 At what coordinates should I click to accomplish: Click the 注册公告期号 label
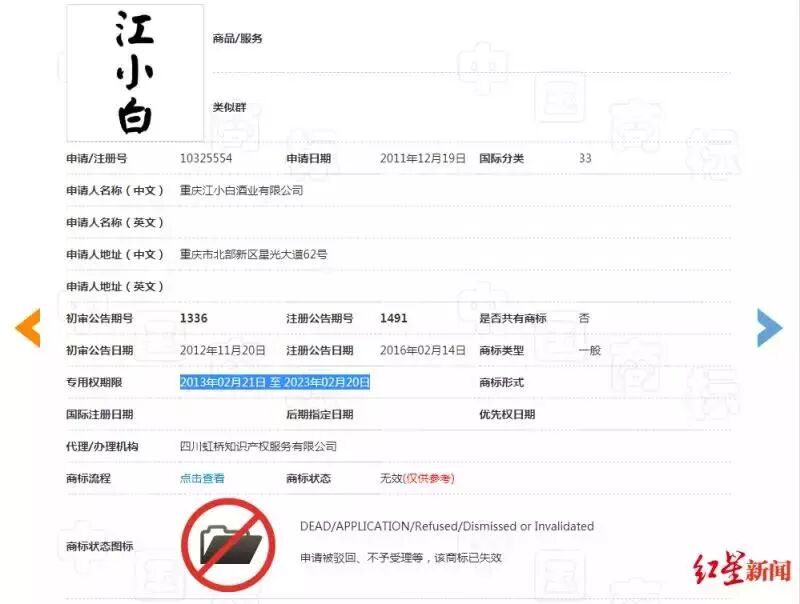[320, 318]
